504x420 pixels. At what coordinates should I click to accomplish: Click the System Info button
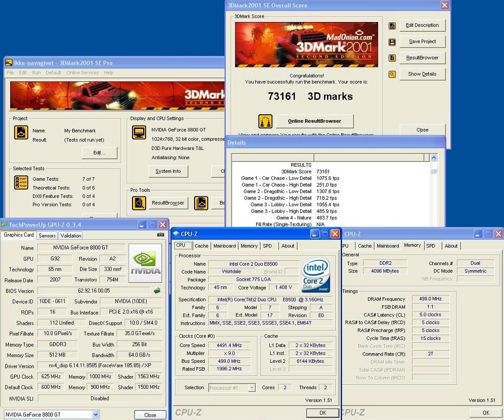[168, 171]
